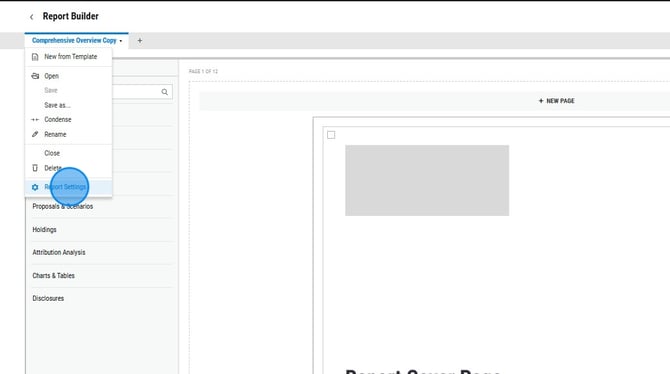Click the New from Template document icon
Viewport: 670px width, 374px height.
point(35,57)
